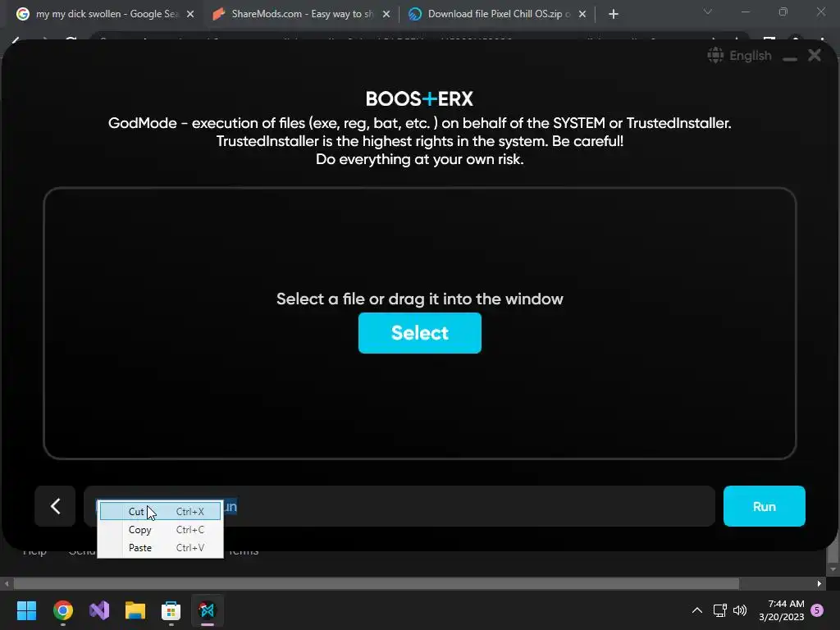Viewport: 840px width, 630px height.
Task: Open Chrome tab search dropdown
Action: (708, 11)
